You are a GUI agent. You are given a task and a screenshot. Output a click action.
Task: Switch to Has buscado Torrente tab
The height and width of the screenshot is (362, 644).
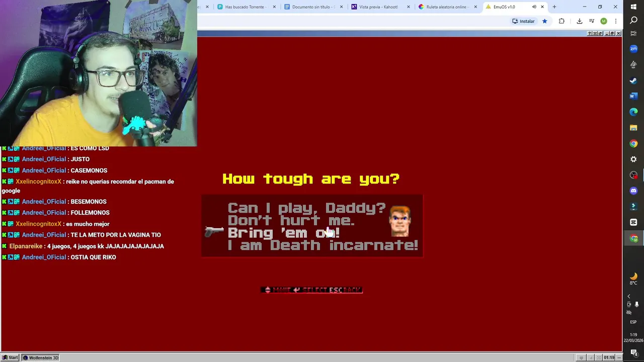point(247,7)
